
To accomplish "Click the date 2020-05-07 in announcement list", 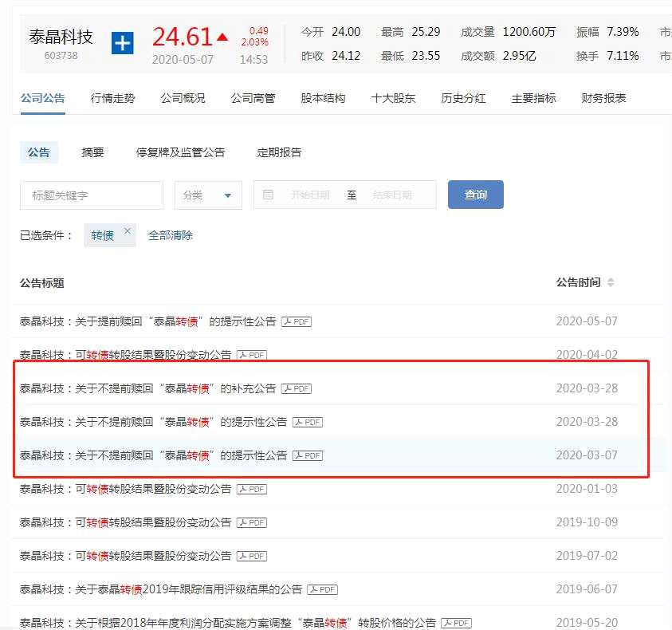I will (x=587, y=321).
